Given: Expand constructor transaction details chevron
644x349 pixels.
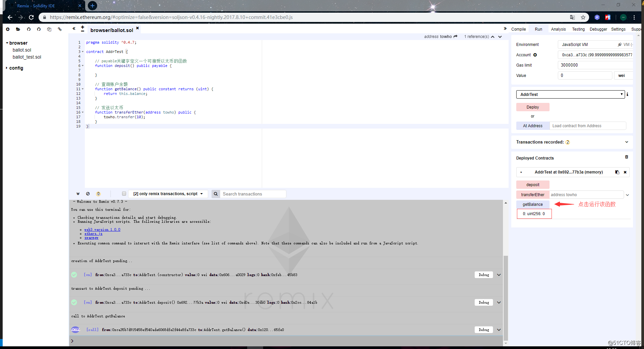Looking at the screenshot, I should pos(499,275).
